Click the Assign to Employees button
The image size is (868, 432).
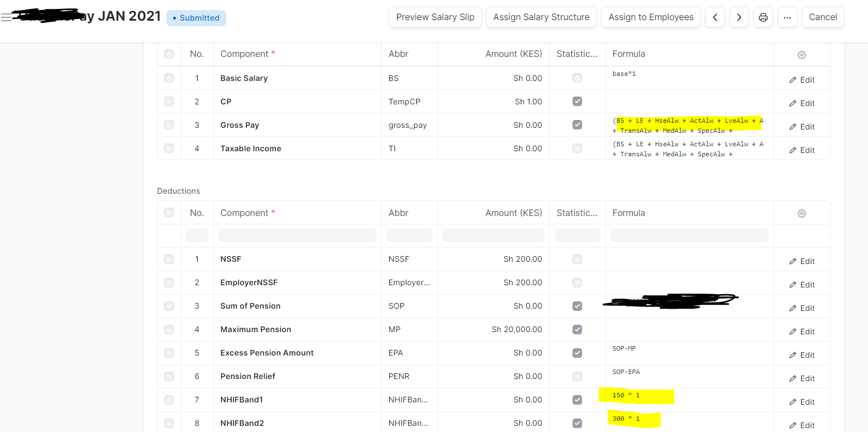[x=651, y=17]
